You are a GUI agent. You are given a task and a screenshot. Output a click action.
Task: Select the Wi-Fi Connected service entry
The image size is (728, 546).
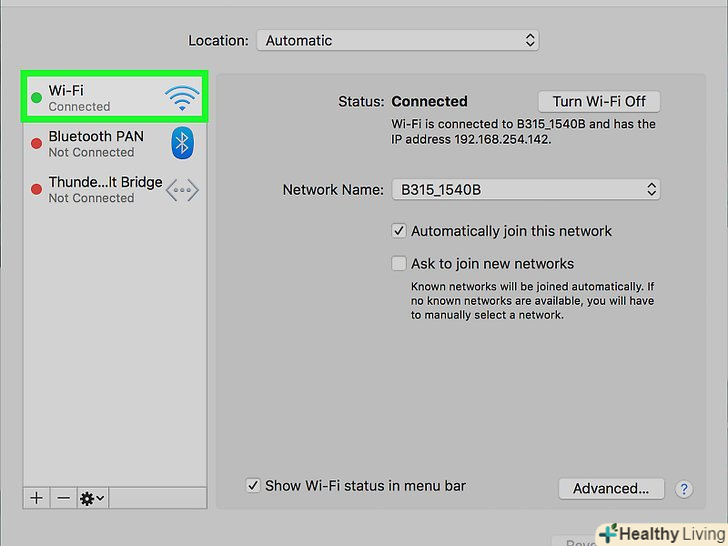point(96,97)
